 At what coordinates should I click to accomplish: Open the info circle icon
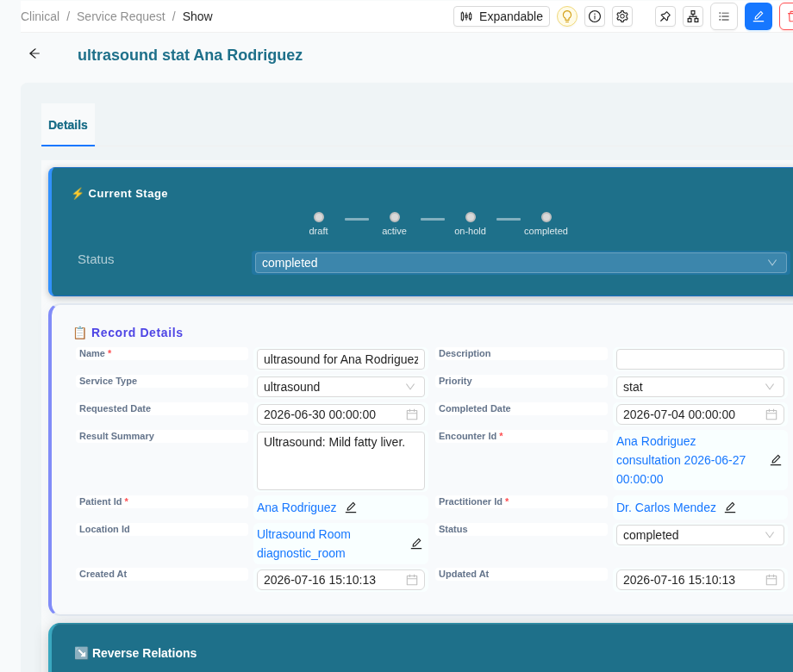tap(595, 16)
